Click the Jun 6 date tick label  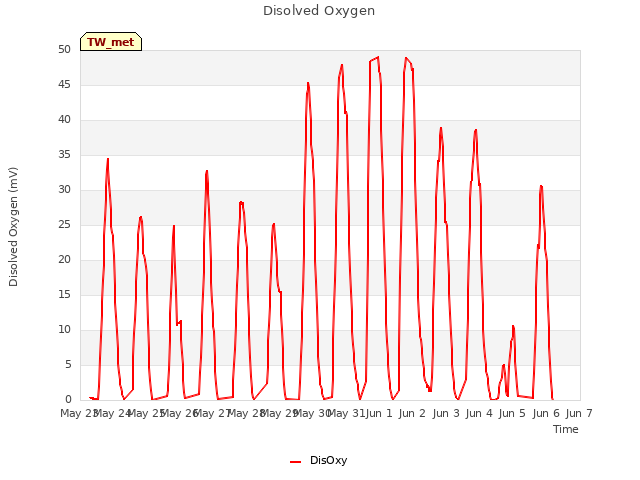coord(546,413)
